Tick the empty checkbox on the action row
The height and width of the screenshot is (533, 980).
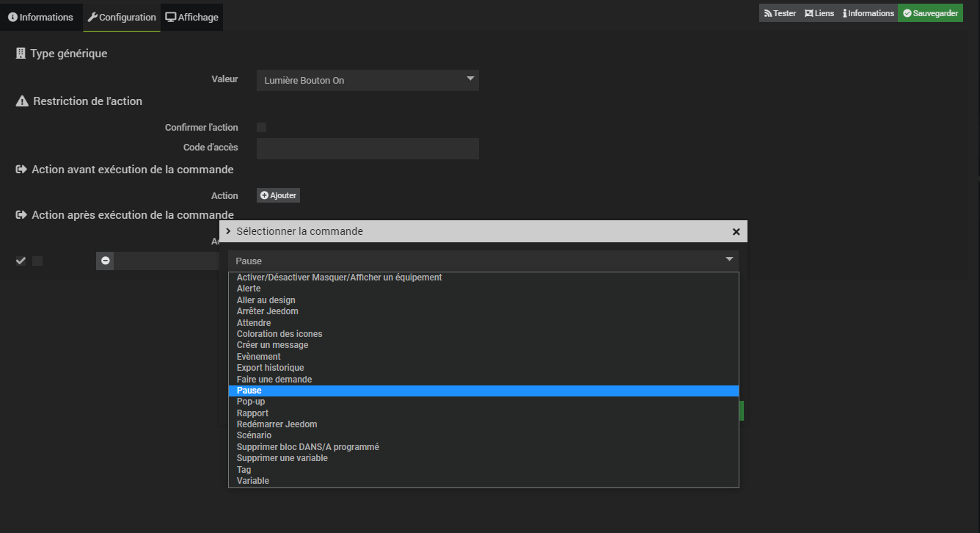tap(37, 261)
